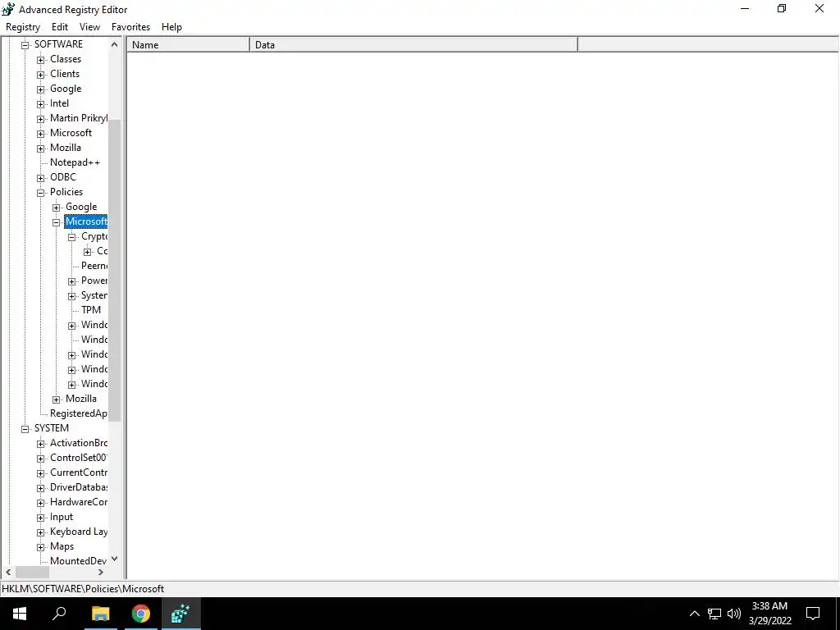The image size is (840, 630).
Task: Select the TPM key
Action: pos(91,309)
